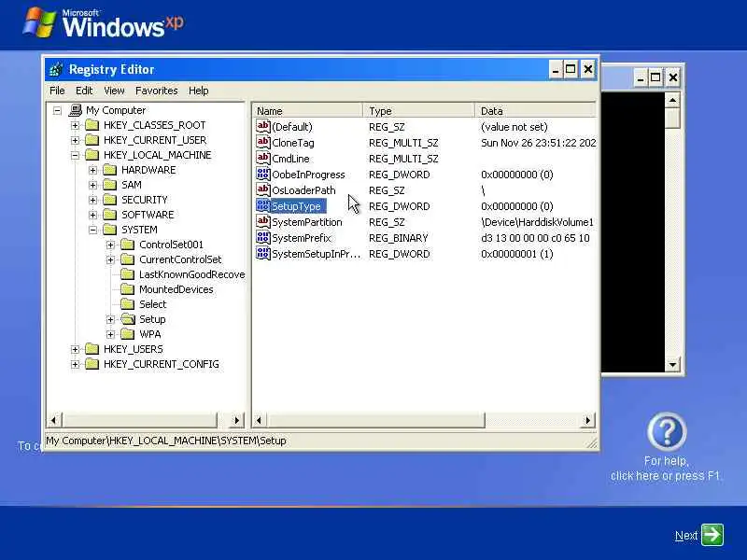747x560 pixels.
Task: Select the LastKnownGoodRecove tree key
Action: click(192, 274)
